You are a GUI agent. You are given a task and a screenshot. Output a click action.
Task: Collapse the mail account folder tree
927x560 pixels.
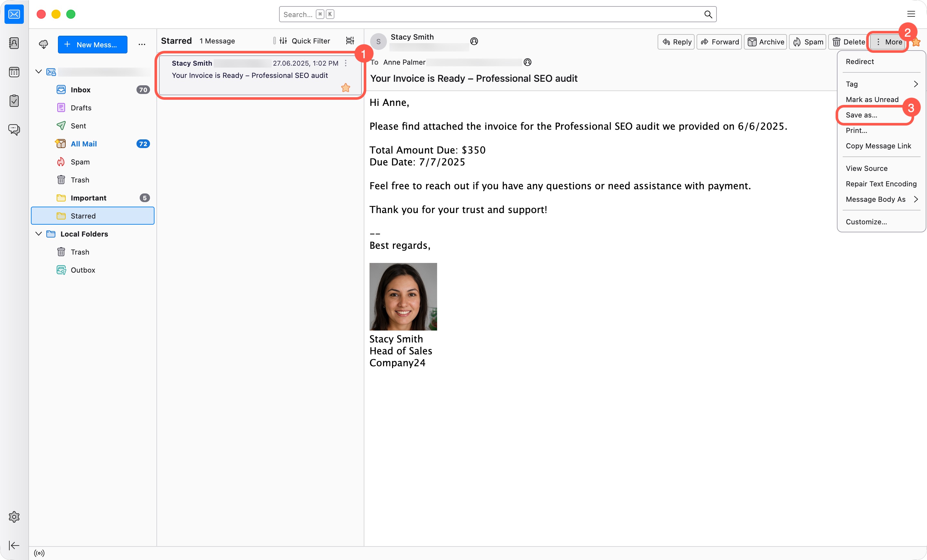pyautogui.click(x=38, y=71)
